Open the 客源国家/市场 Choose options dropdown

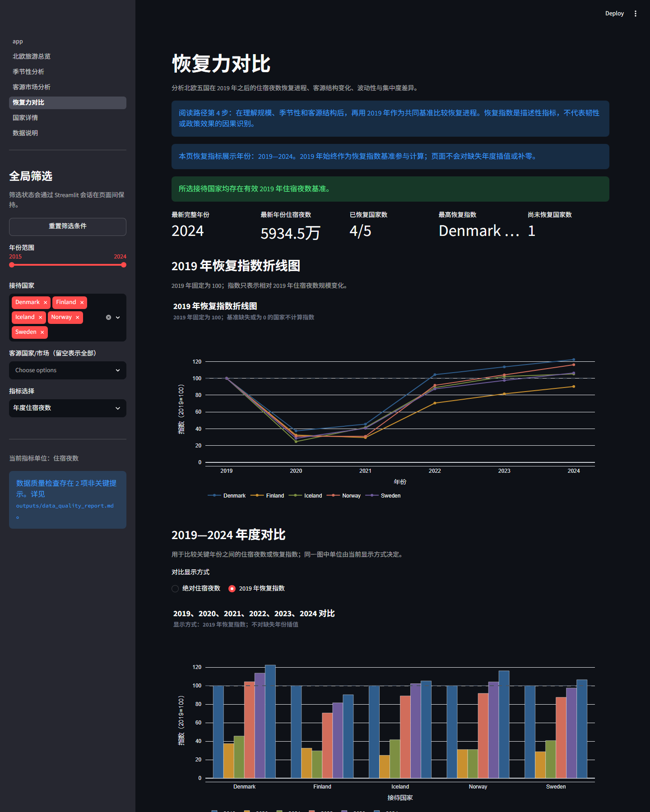(x=68, y=370)
